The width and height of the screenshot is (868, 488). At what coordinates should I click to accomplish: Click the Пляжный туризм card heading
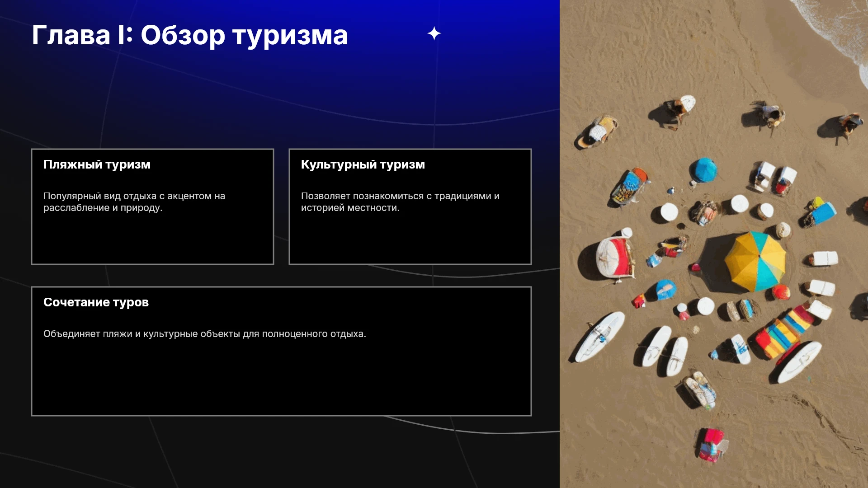tap(97, 164)
